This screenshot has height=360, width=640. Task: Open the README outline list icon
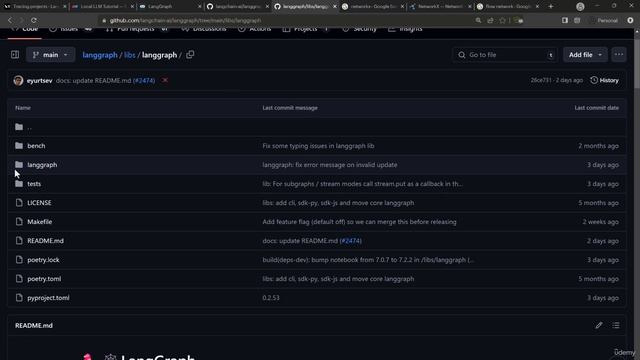[x=616, y=325]
